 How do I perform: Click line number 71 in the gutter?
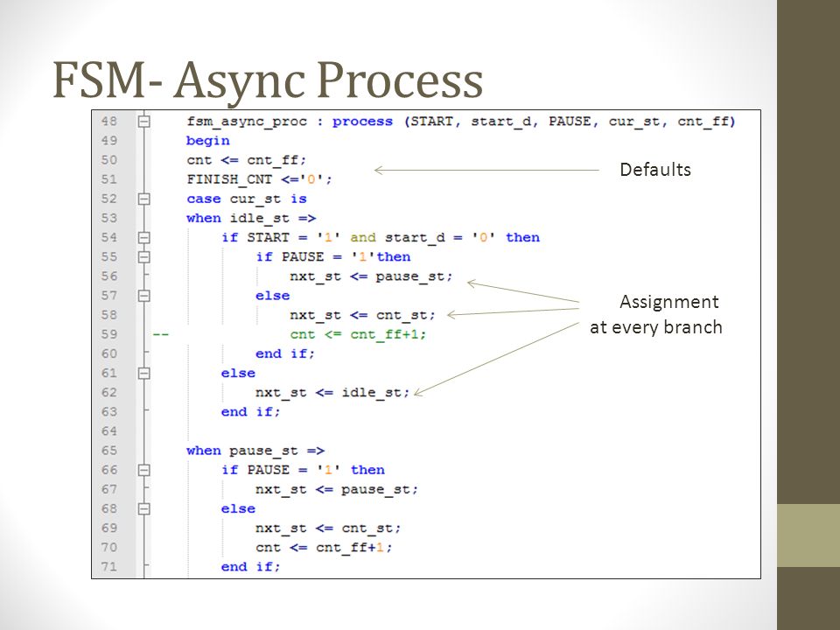(108, 566)
